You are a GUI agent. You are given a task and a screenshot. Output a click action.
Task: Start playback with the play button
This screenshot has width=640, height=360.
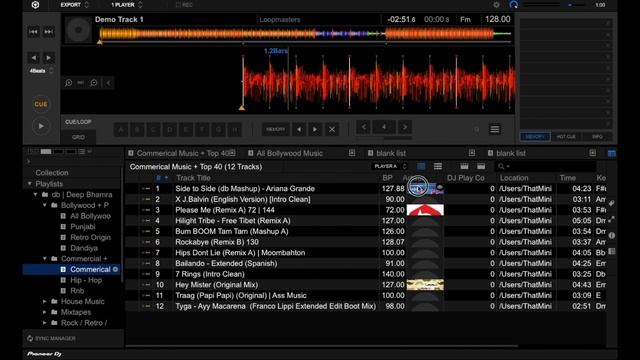[x=41, y=126]
